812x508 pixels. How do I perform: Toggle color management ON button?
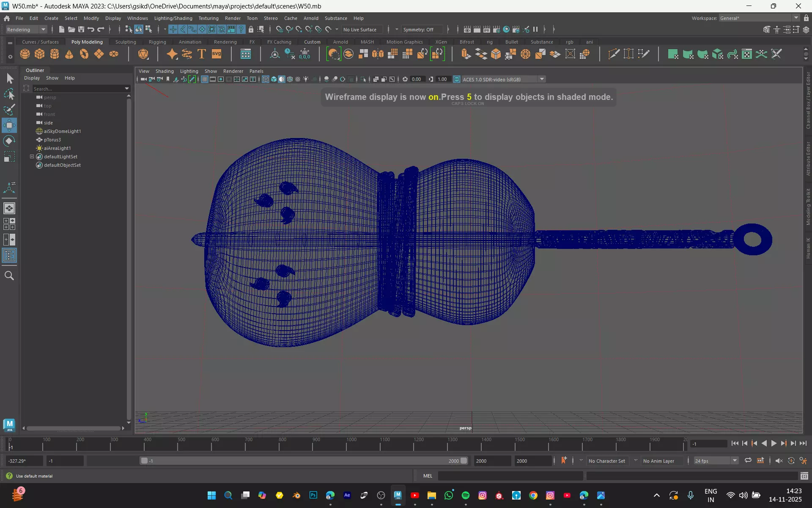[x=457, y=80]
